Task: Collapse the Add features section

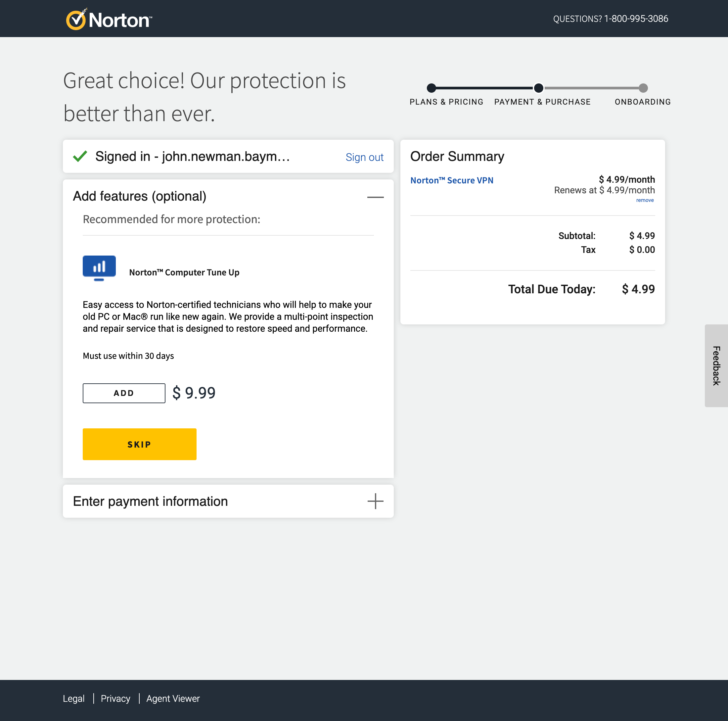Action: point(375,196)
